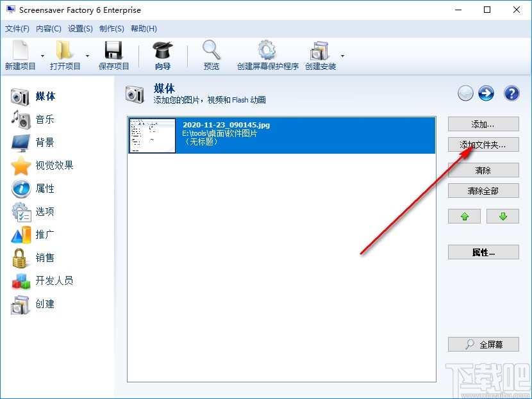
Task: Click the back arrow navigation button
Action: [x=465, y=94]
